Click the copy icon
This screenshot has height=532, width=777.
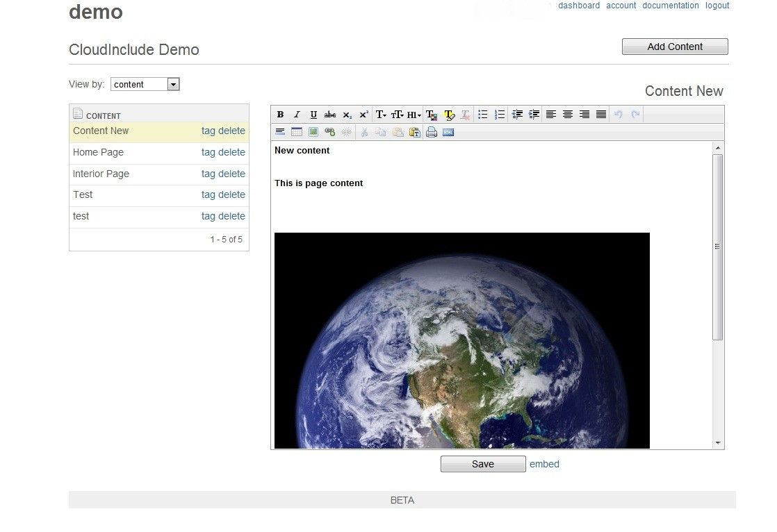[381, 132]
